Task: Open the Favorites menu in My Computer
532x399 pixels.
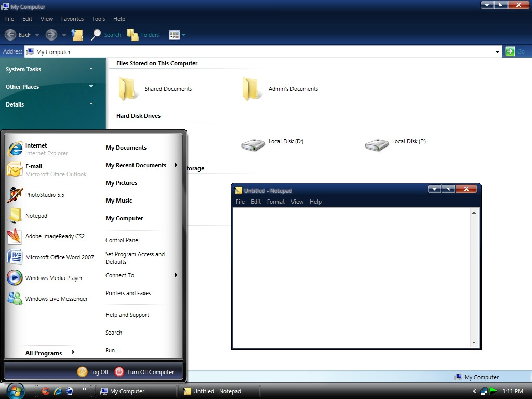Action: click(x=72, y=19)
